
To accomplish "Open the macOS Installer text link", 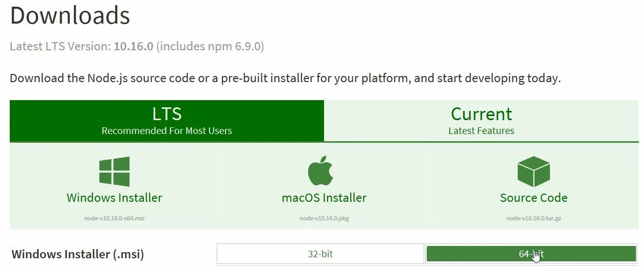I will [324, 198].
